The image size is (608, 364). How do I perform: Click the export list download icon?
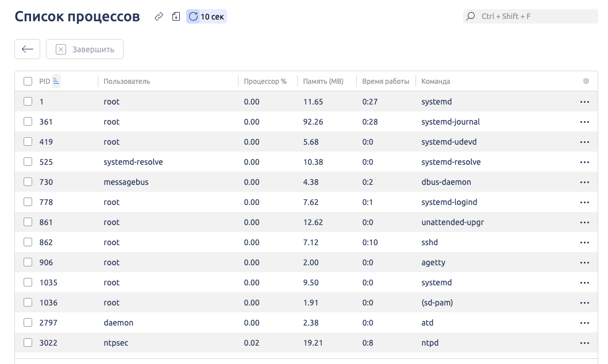coord(176,17)
